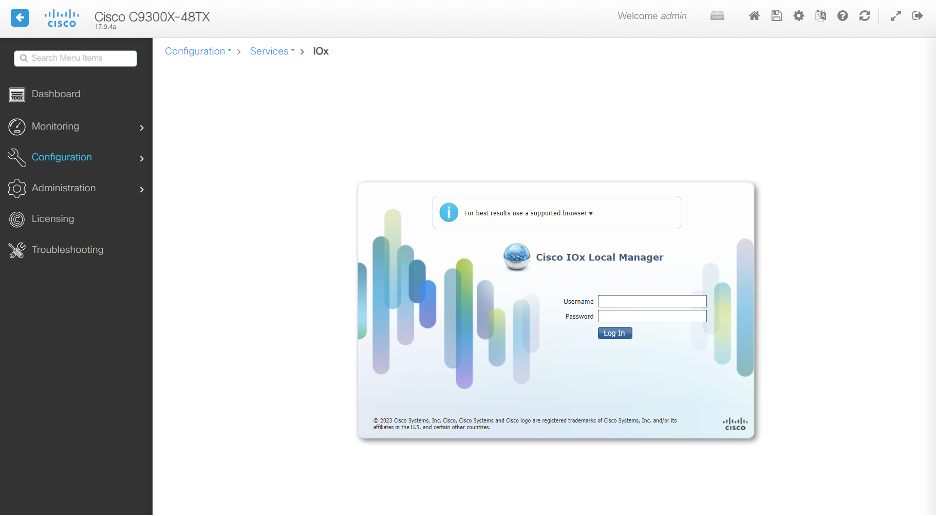Viewport: 936px width, 516px height.
Task: Click the copyright notice text
Action: coord(525,423)
